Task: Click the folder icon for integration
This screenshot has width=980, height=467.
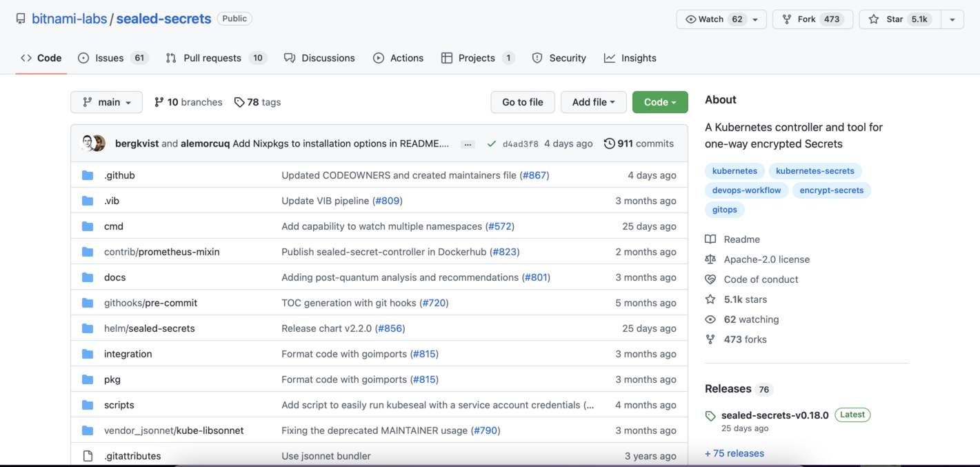Action: [88, 354]
